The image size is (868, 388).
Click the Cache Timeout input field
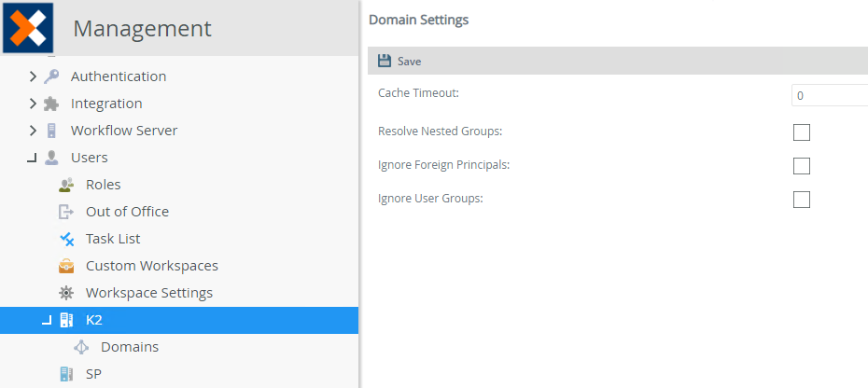click(829, 96)
